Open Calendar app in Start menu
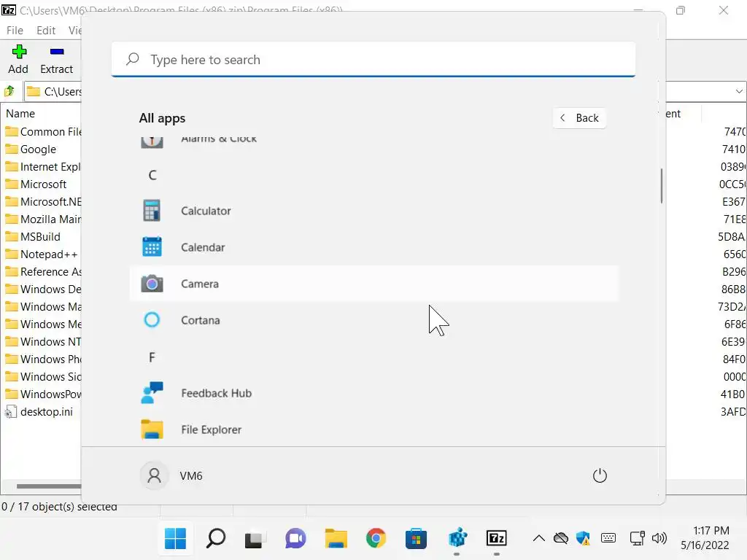The height and width of the screenshot is (560, 747). click(x=374, y=247)
